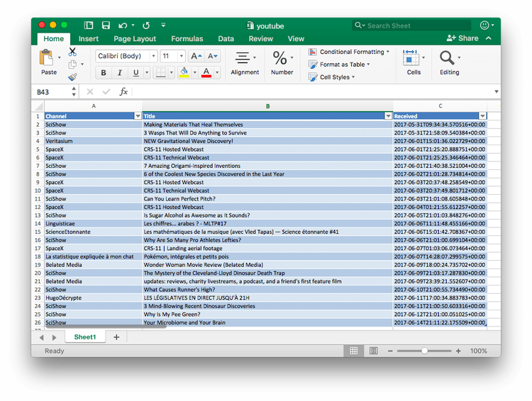This screenshot has height=401, width=532.
Task: Increase font size with larger A icon
Action: tap(196, 56)
